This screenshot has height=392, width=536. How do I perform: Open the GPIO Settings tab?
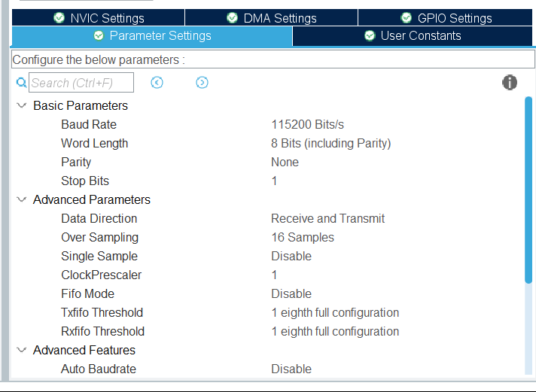coord(446,18)
